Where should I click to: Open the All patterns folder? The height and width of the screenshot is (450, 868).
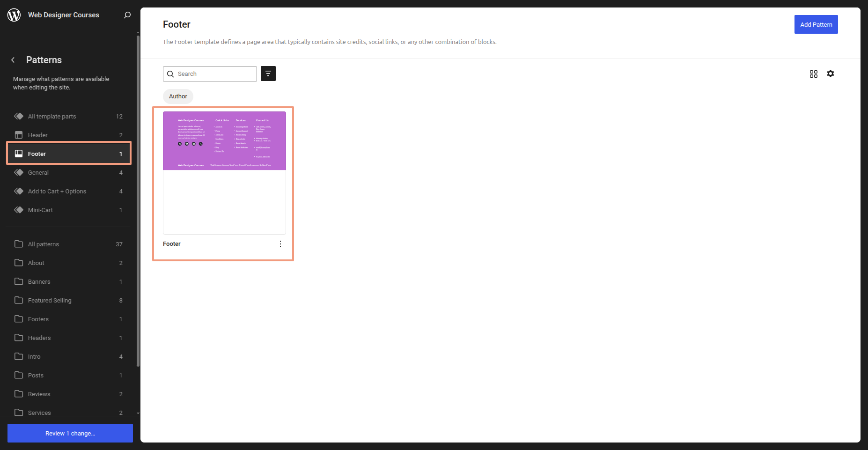[x=44, y=244]
